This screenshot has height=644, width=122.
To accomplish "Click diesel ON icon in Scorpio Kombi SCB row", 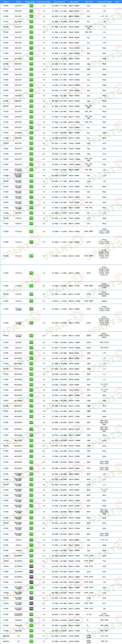I will coord(31,598).
